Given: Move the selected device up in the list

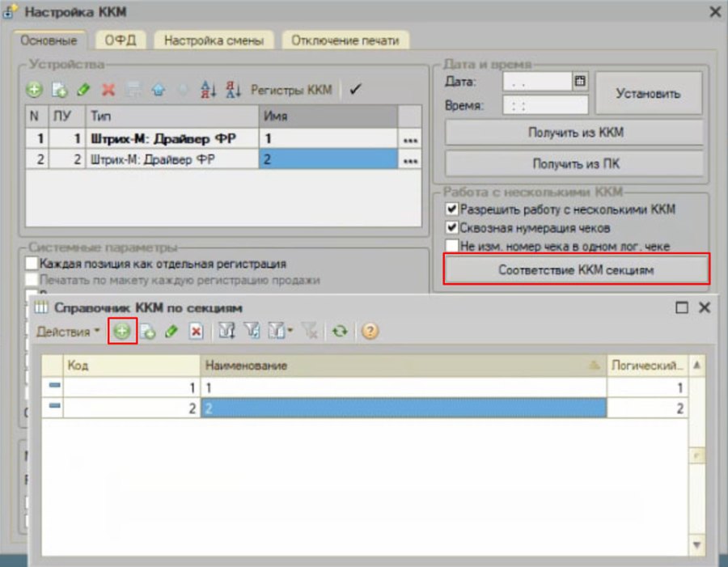Looking at the screenshot, I should 159,89.
